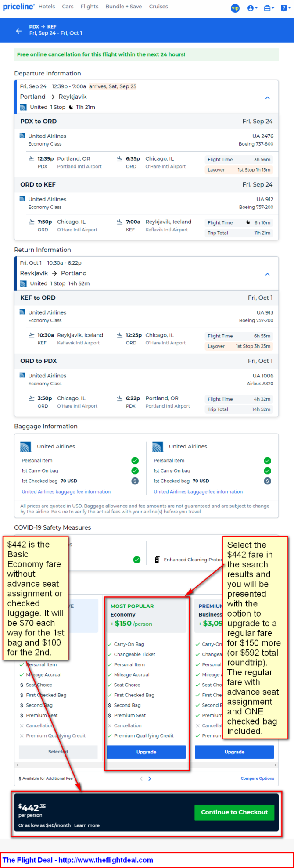Show previous fare option with left chevron
The image size is (294, 868).
pos(141,778)
